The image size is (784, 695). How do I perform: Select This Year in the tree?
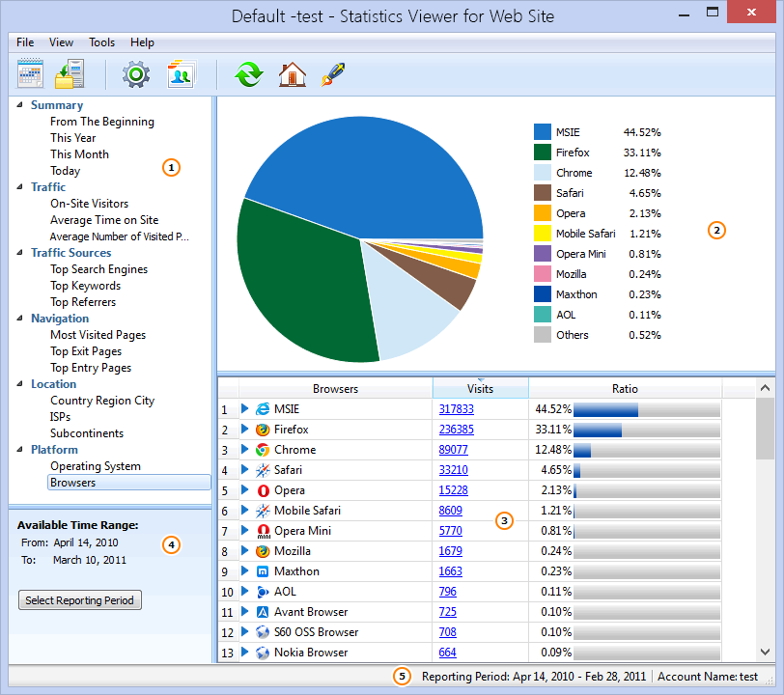[73, 138]
